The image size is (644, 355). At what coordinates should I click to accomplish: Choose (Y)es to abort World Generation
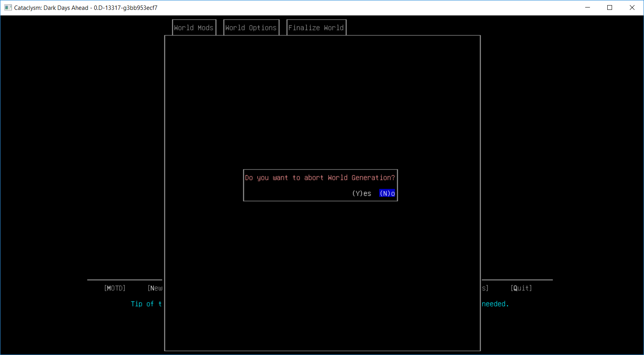pos(361,193)
